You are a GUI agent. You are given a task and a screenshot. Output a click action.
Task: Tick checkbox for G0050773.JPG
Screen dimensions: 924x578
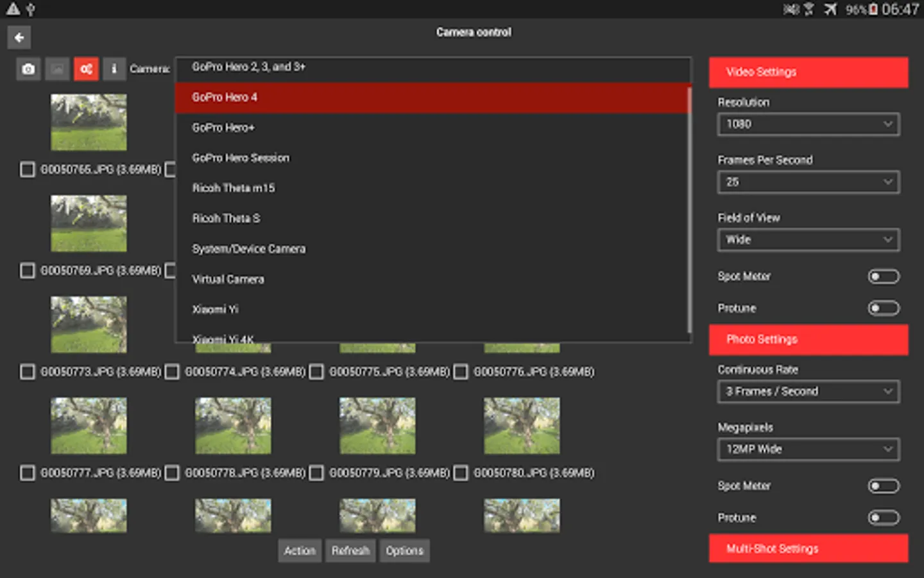[27, 372]
